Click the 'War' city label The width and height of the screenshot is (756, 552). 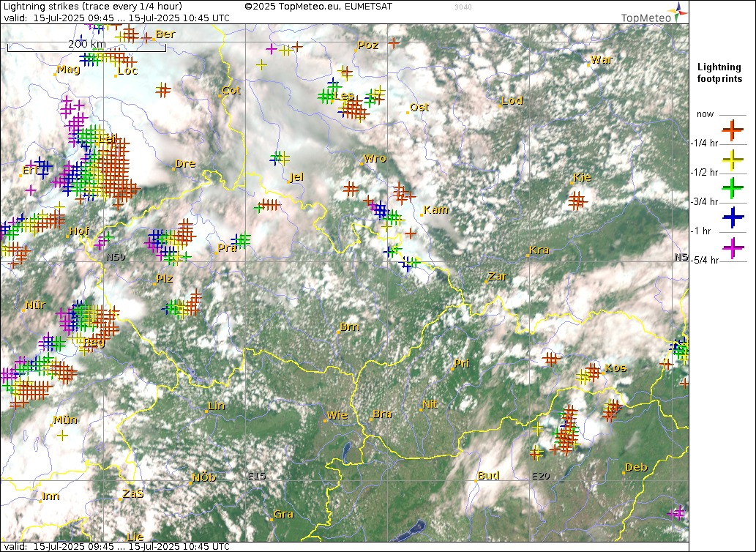[x=602, y=60]
